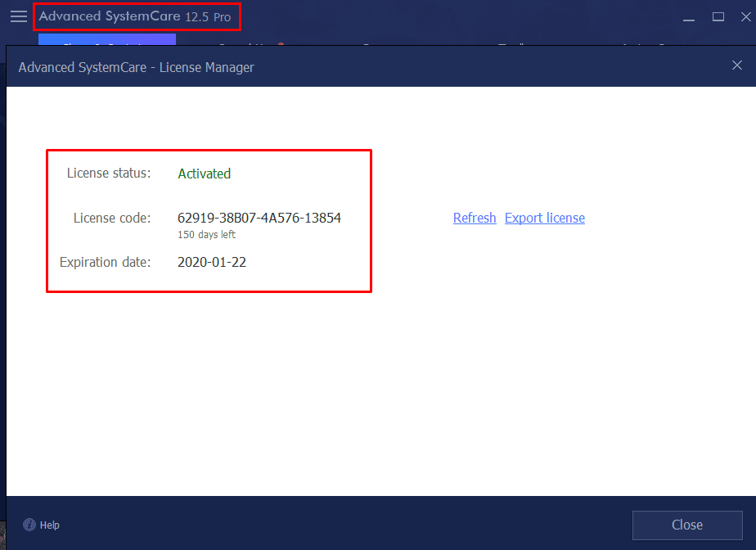Click the License Manager dialog title text
The width and height of the screenshot is (756, 550).
[136, 68]
